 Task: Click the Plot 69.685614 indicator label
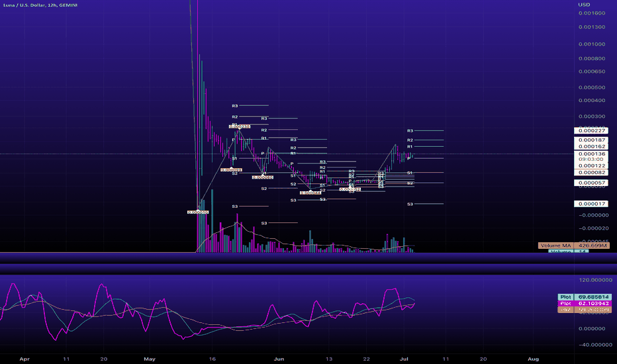585,297
